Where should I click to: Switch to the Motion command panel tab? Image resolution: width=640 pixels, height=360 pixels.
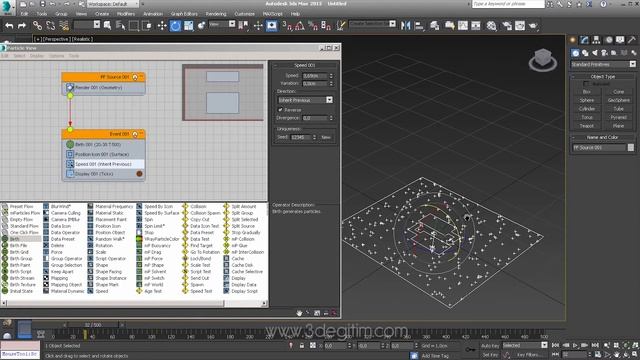click(609, 40)
